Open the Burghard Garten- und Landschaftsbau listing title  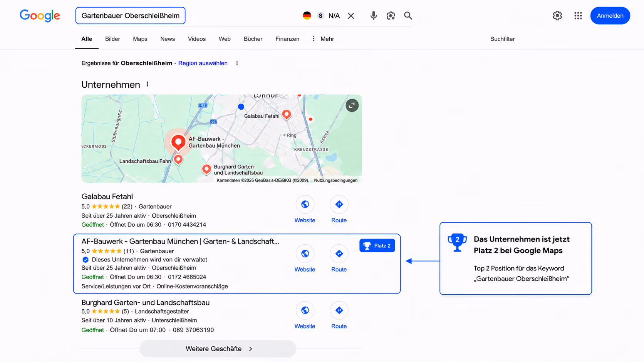[x=146, y=302]
